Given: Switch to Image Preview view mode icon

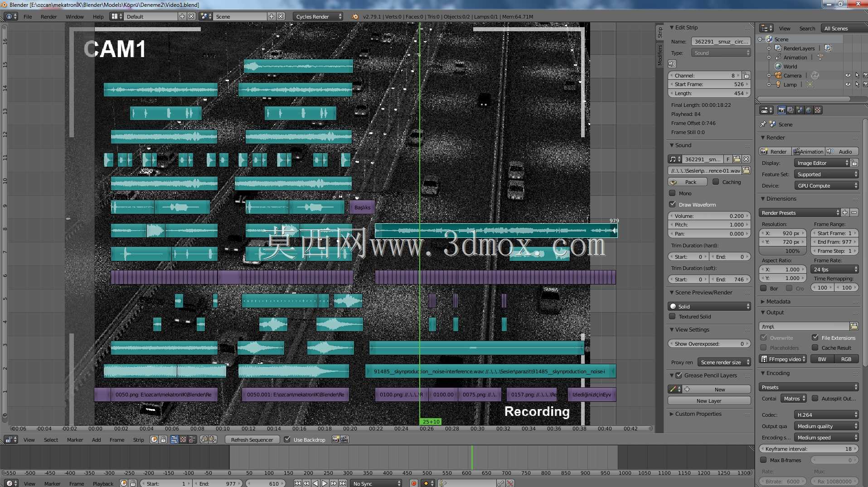Looking at the screenshot, I should 183,439.
